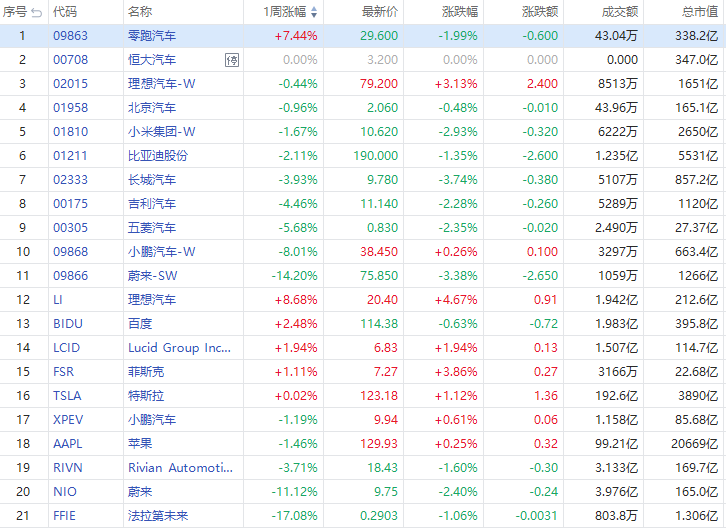This screenshot has width=726, height=530.
Task: Sort by 成交额 column header
Action: (x=620, y=12)
